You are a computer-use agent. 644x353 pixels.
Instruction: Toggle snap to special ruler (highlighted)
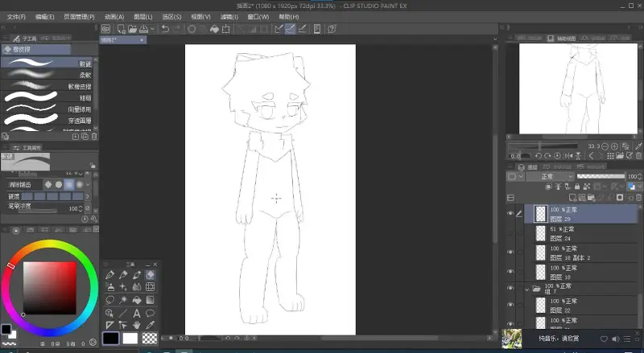click(x=291, y=29)
